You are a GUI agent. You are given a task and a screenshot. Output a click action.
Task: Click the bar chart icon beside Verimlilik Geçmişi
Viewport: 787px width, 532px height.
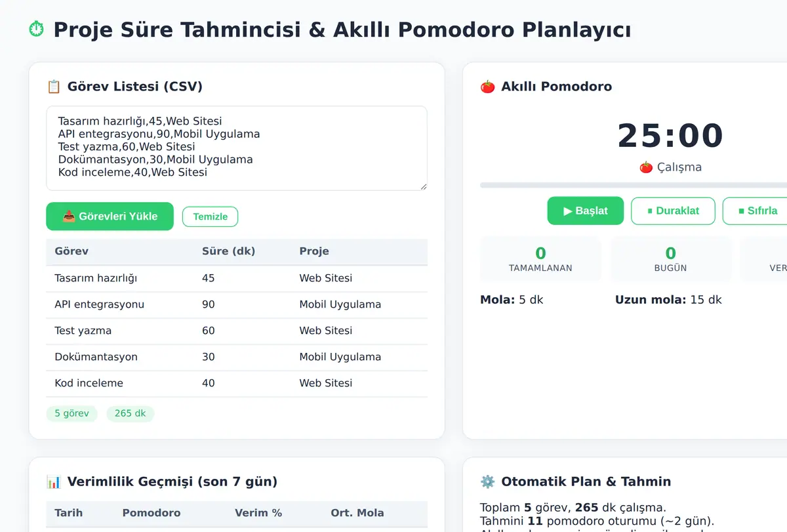pyautogui.click(x=54, y=481)
